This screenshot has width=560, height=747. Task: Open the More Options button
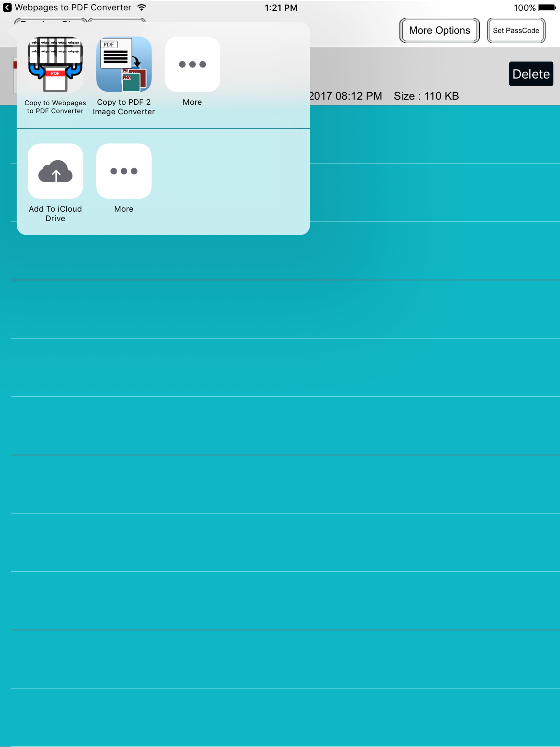click(x=439, y=30)
